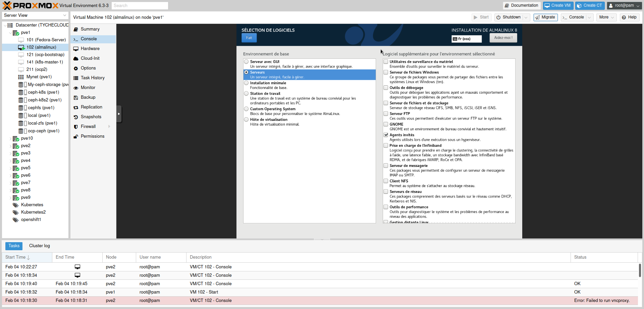Check the GNOME checkbox
Screen dimensions: 644x309
coord(386,124)
